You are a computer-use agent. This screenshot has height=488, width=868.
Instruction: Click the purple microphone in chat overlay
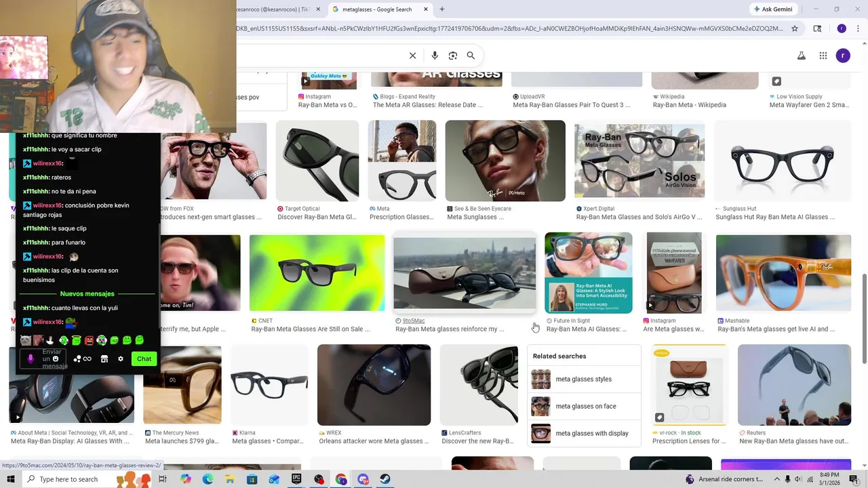pos(31,359)
